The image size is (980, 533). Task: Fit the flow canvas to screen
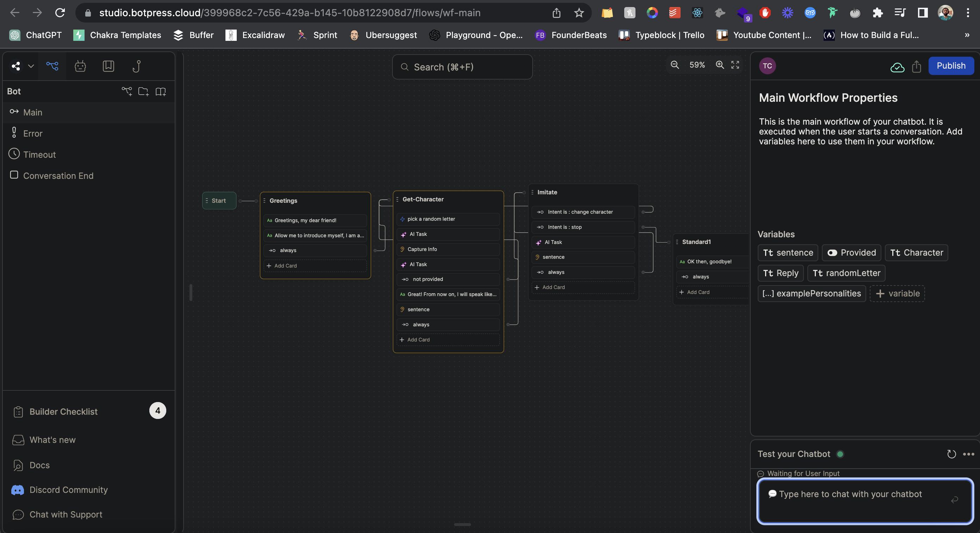click(x=734, y=65)
